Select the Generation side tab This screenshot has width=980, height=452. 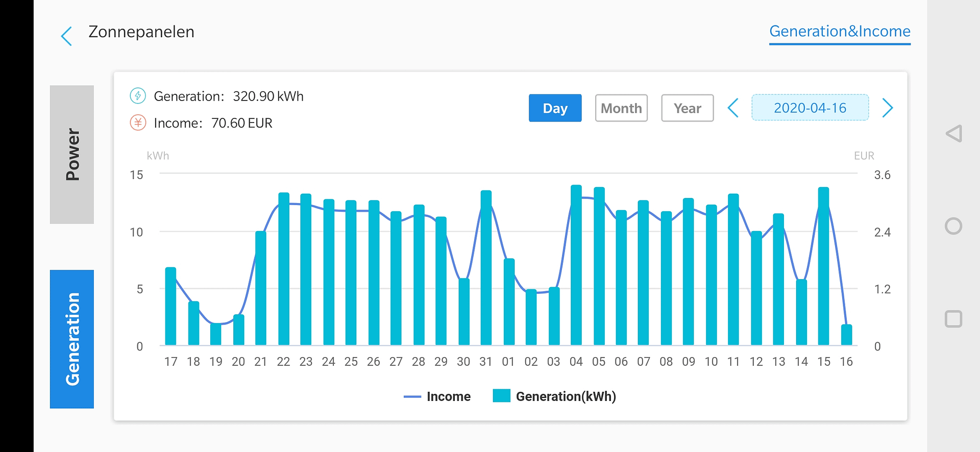click(x=72, y=339)
